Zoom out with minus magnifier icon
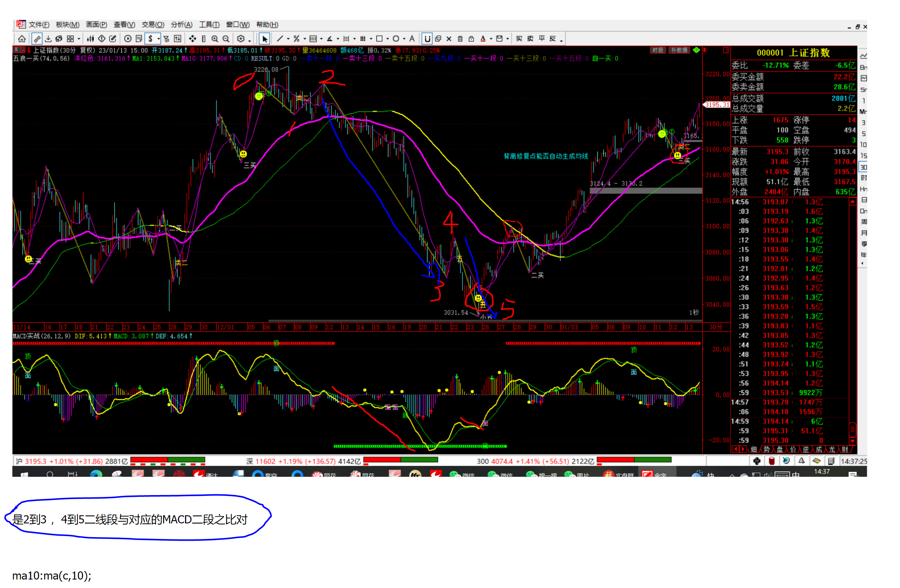Image resolution: width=900 pixels, height=588 pixels. (x=226, y=38)
